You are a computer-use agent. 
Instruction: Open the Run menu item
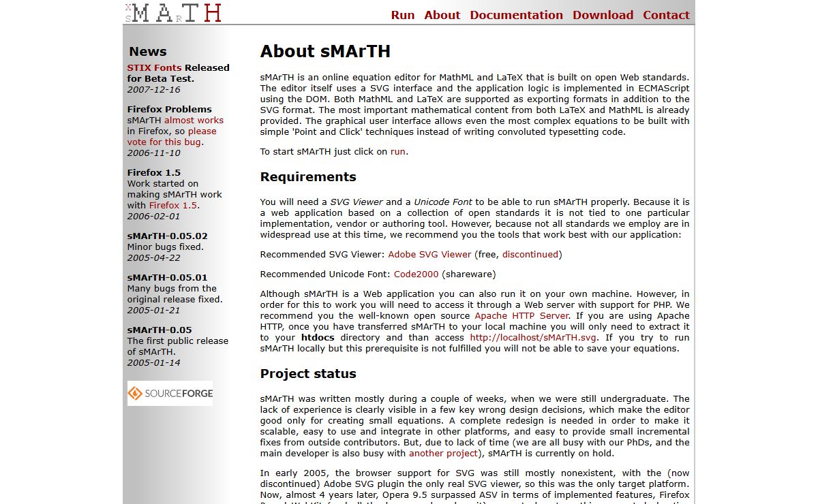(403, 15)
